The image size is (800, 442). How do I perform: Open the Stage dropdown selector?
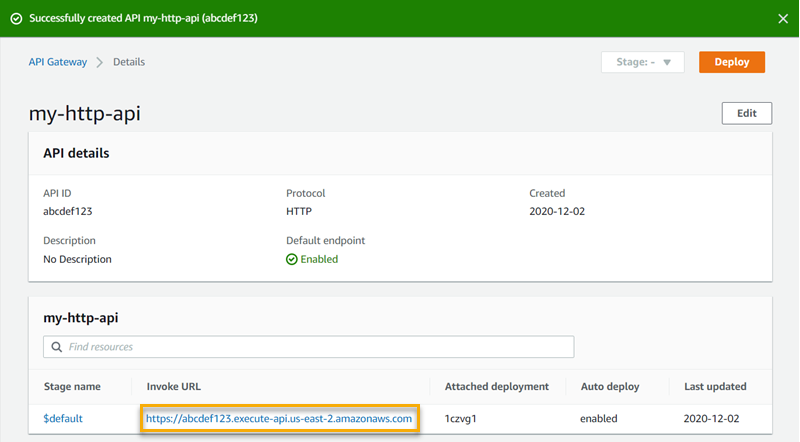642,62
